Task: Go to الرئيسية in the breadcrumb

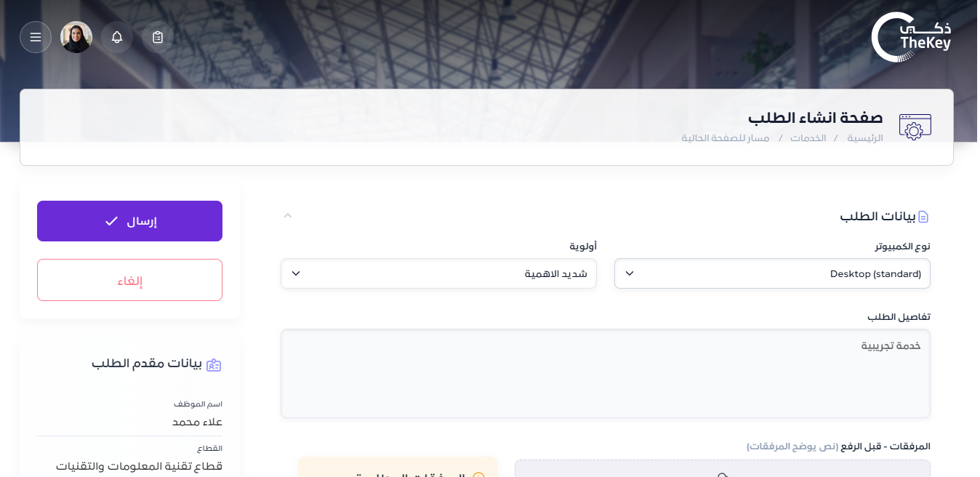Action: (x=865, y=138)
